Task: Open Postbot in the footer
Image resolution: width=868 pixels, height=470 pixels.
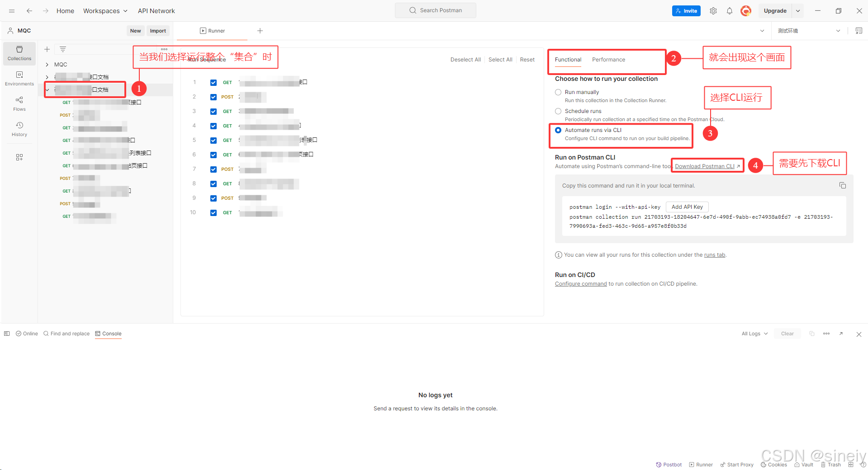Action: (x=669, y=465)
